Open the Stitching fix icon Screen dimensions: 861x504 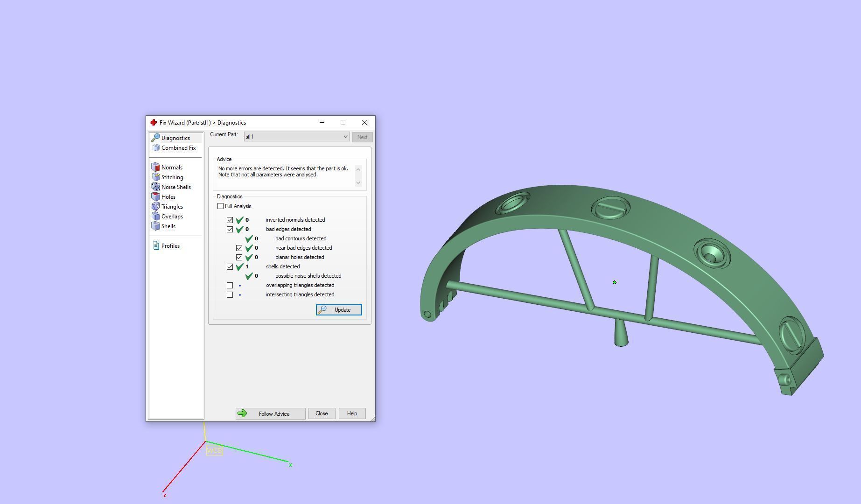pos(156,177)
